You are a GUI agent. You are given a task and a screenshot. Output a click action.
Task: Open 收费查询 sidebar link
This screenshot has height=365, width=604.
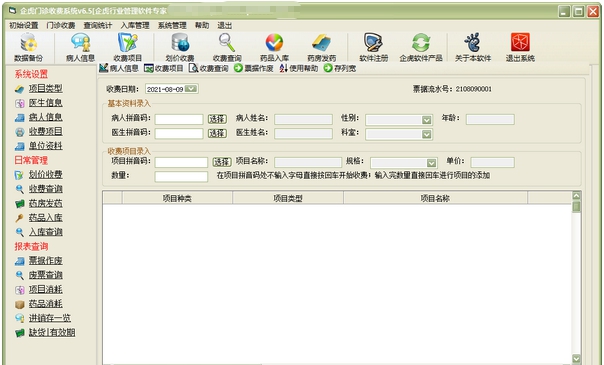click(45, 189)
